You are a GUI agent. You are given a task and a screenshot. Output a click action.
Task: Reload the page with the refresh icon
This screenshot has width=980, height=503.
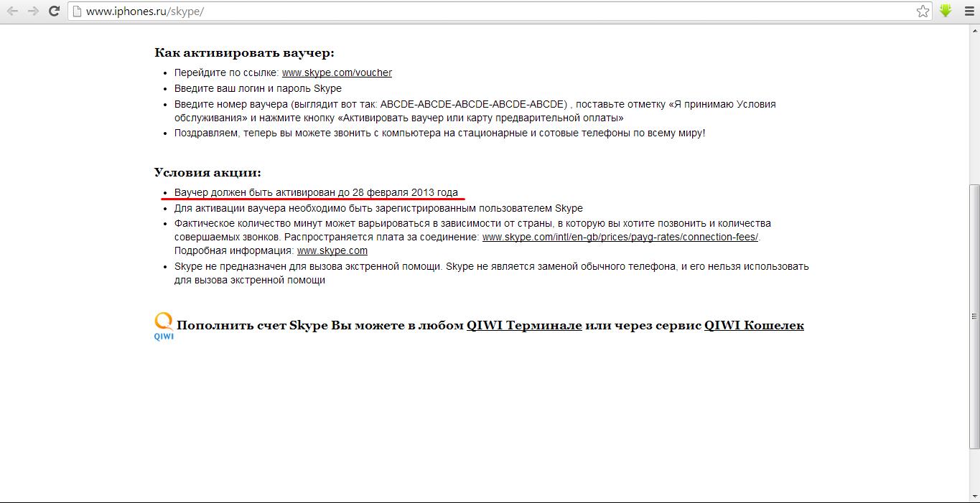point(54,11)
